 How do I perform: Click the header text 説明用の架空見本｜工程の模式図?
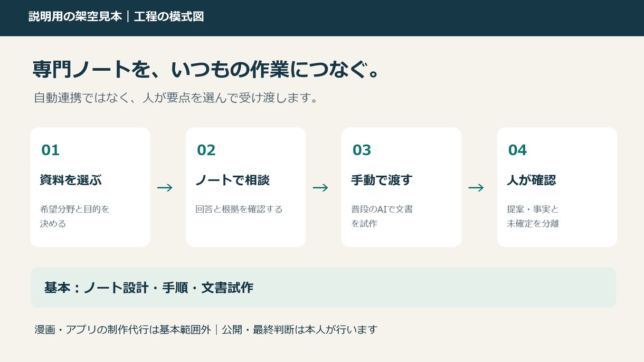click(x=116, y=17)
